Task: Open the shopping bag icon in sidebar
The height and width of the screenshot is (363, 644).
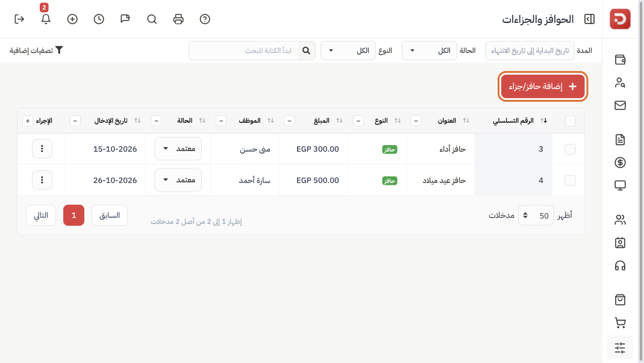Action: [620, 300]
